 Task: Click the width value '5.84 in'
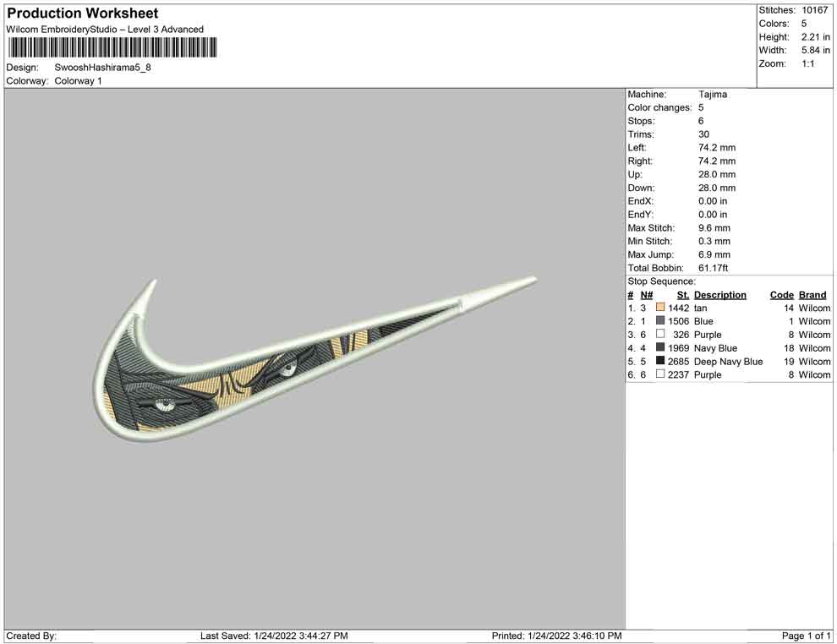click(x=815, y=50)
